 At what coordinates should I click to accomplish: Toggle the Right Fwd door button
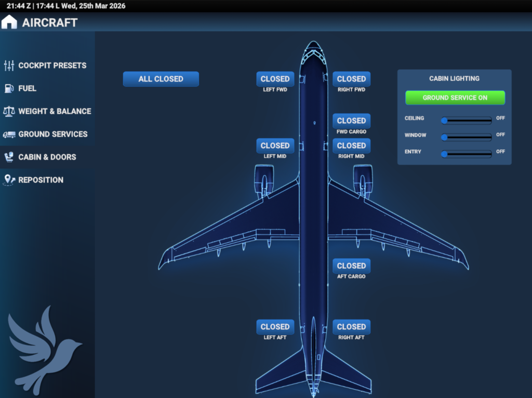[351, 79]
